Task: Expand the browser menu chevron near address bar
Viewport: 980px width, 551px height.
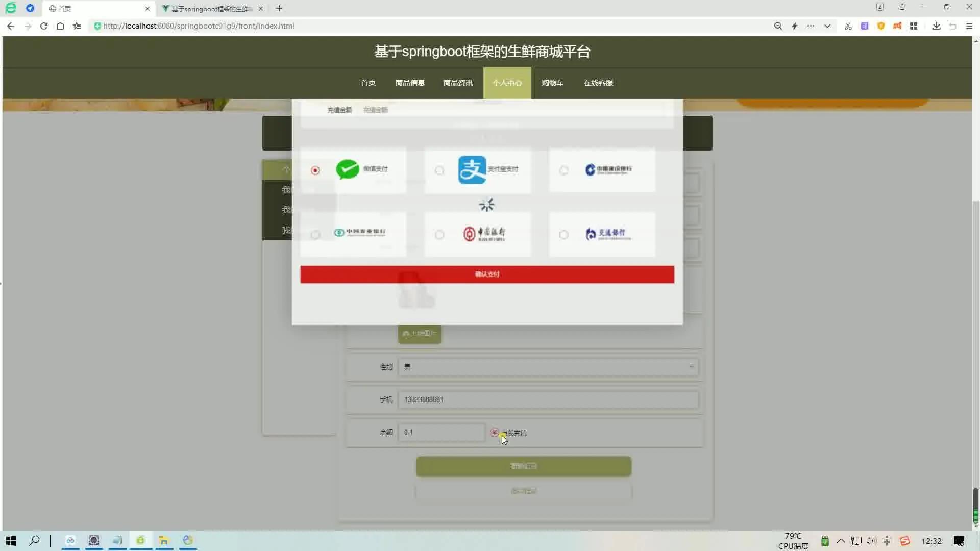Action: [x=827, y=26]
